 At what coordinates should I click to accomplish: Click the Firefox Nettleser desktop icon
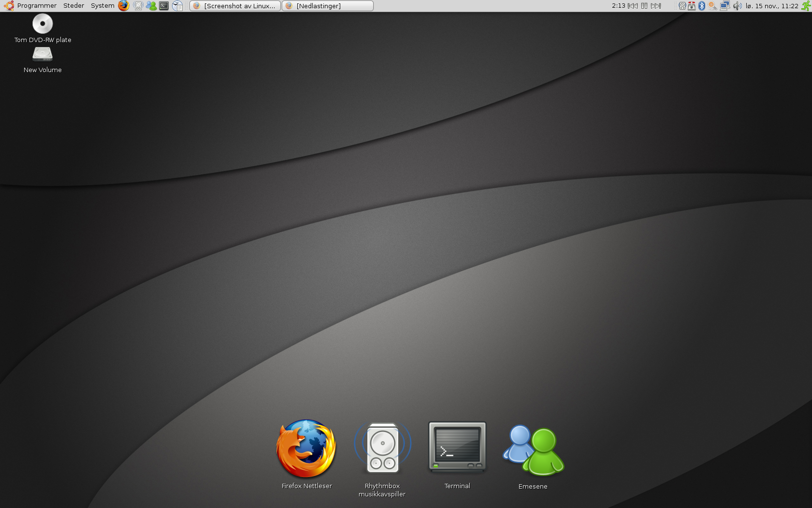coord(306,448)
